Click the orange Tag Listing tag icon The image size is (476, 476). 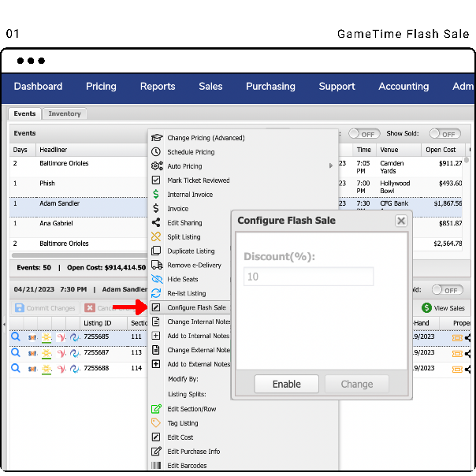[x=156, y=423]
